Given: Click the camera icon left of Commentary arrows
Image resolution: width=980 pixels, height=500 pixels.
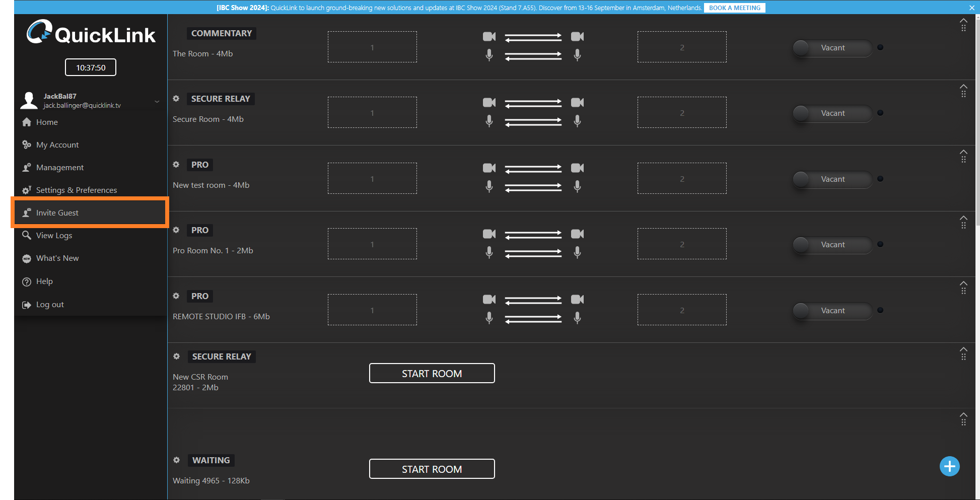Looking at the screenshot, I should click(489, 37).
